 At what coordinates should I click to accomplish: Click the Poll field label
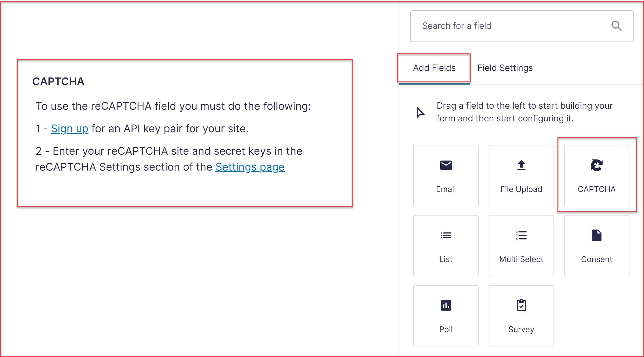pos(446,329)
